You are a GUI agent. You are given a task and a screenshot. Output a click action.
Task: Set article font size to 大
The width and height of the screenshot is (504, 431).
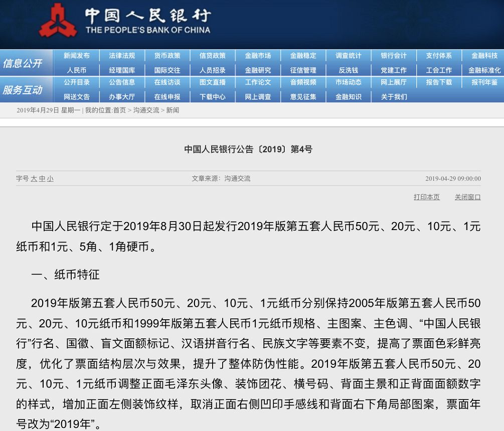34,177
